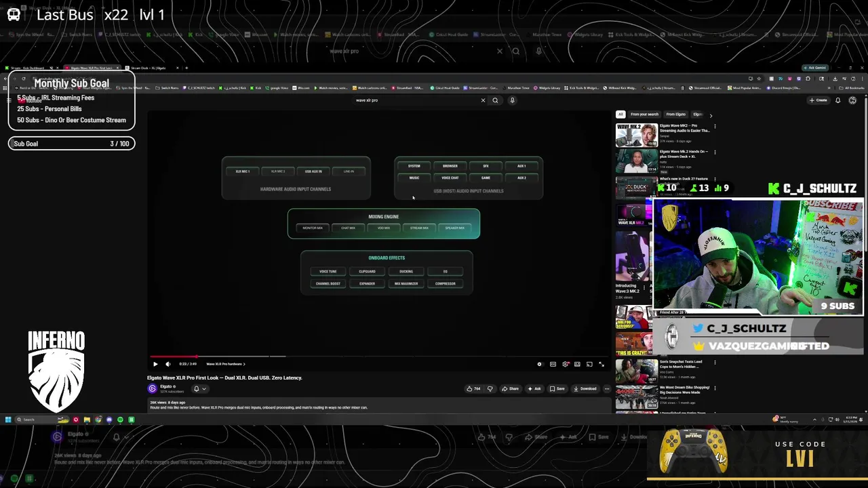Start voice search with the microphone icon
The height and width of the screenshot is (488, 868).
click(x=512, y=100)
